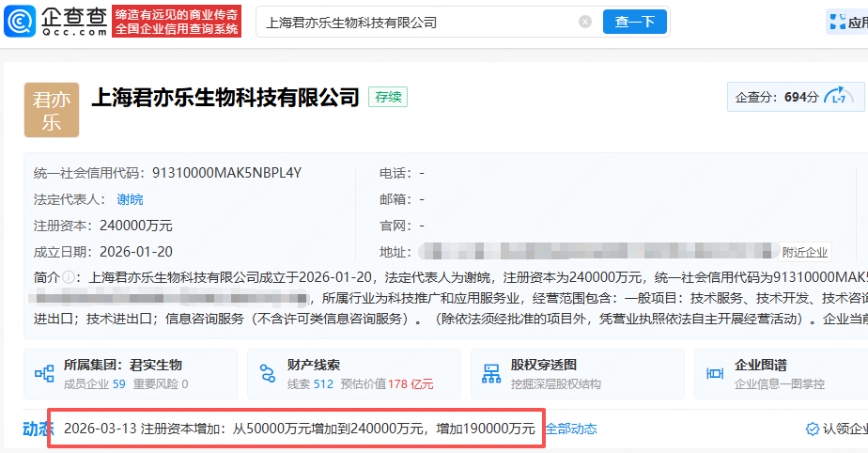Open 股权穿透图 card title
The height and width of the screenshot is (453, 868).
click(x=544, y=365)
